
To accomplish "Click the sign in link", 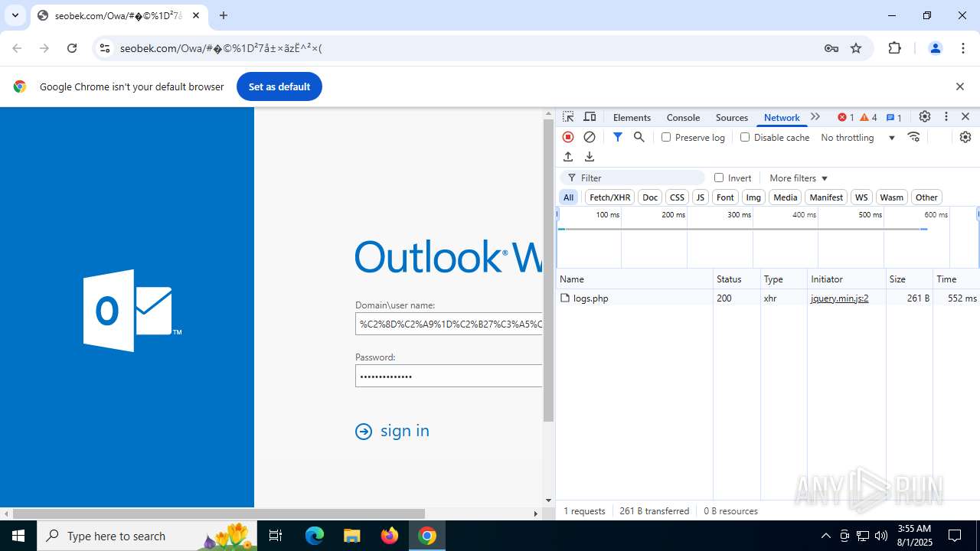I will point(392,431).
